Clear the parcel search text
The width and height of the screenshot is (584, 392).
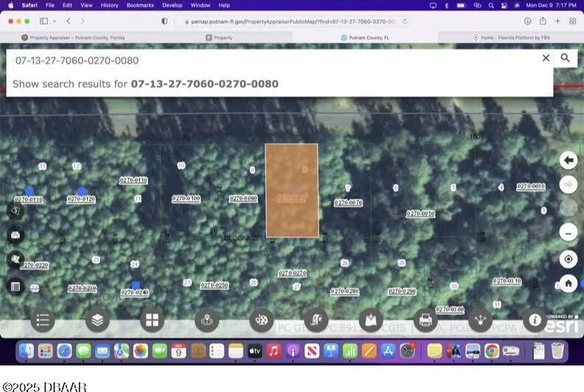click(546, 58)
